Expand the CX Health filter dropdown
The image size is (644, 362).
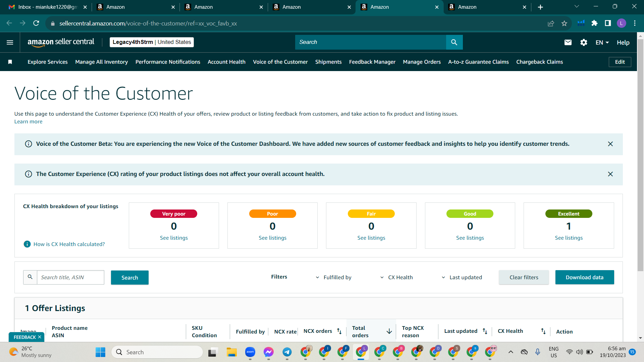point(396,278)
